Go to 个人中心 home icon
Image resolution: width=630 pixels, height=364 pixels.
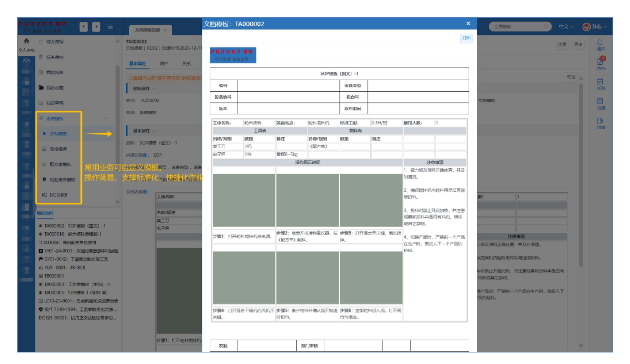(x=26, y=41)
